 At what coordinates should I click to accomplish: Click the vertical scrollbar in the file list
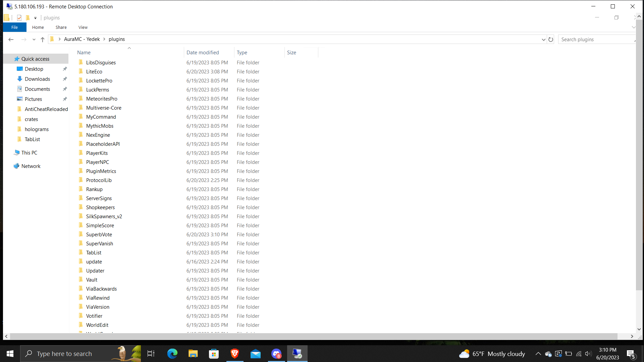(639, 155)
